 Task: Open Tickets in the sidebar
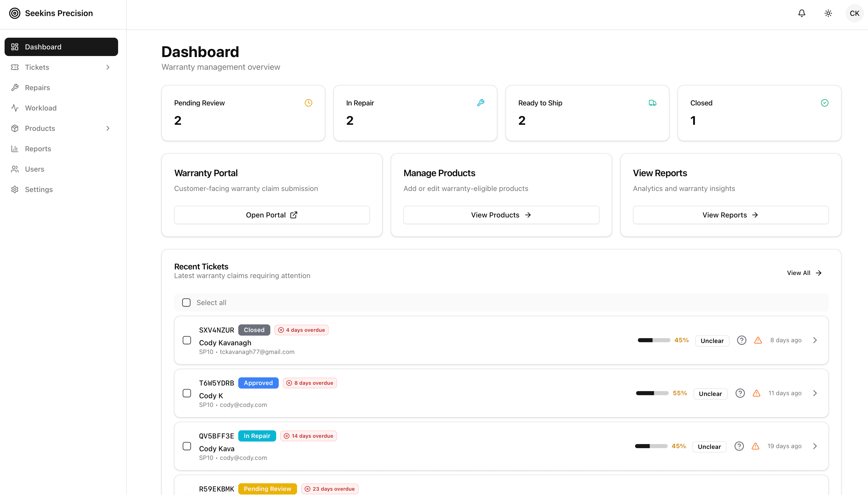click(61, 67)
